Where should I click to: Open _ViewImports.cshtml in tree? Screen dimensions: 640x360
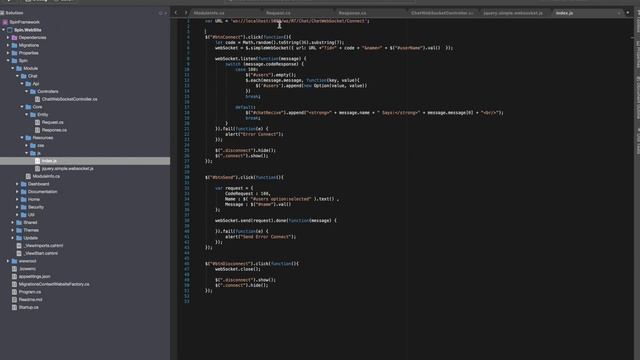(x=43, y=246)
